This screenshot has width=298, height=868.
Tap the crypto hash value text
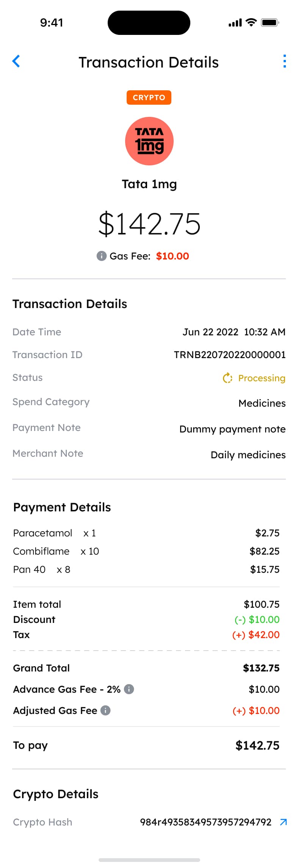point(205,822)
